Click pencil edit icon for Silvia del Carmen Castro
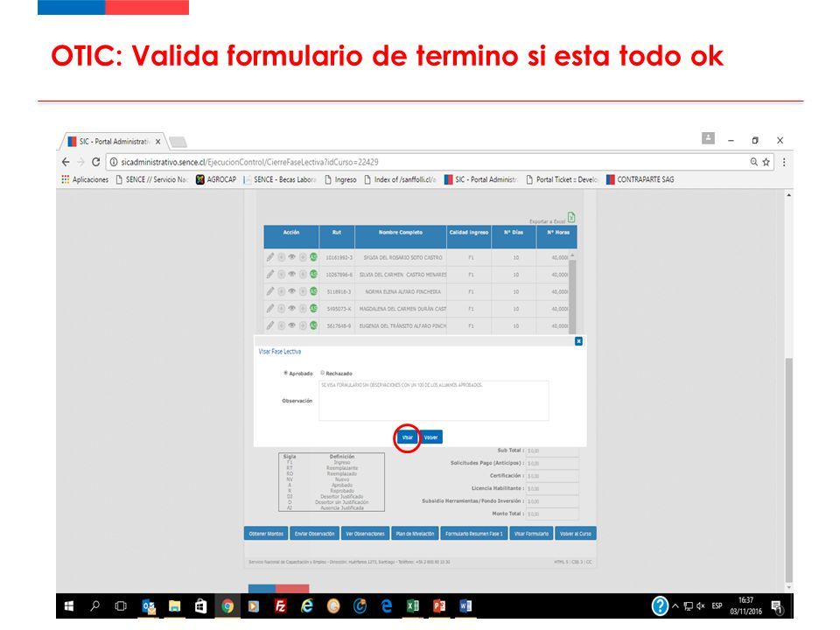840x630 pixels. (270, 274)
